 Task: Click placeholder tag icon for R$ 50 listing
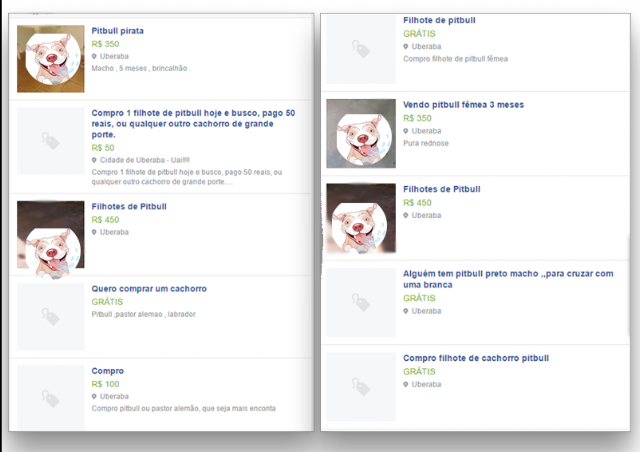pyautogui.click(x=51, y=141)
